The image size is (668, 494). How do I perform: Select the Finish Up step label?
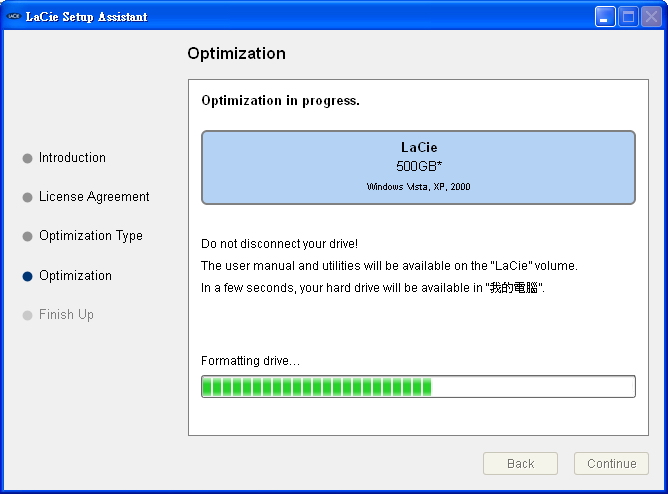(x=66, y=315)
